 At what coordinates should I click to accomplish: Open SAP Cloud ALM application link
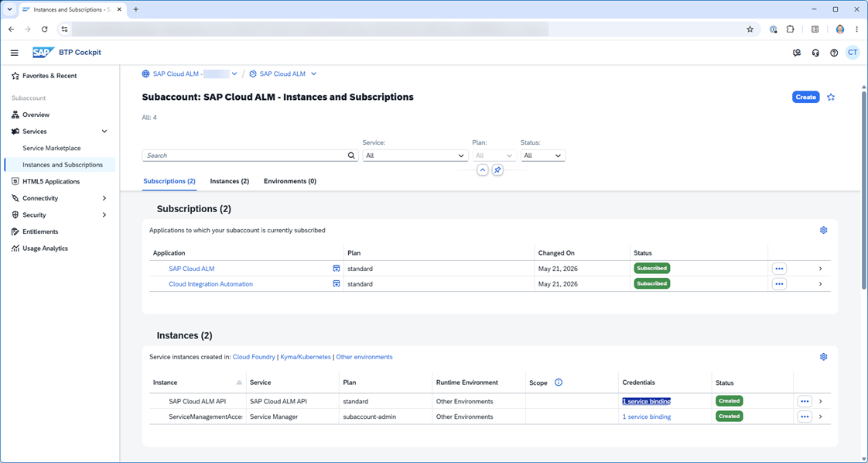coord(192,269)
